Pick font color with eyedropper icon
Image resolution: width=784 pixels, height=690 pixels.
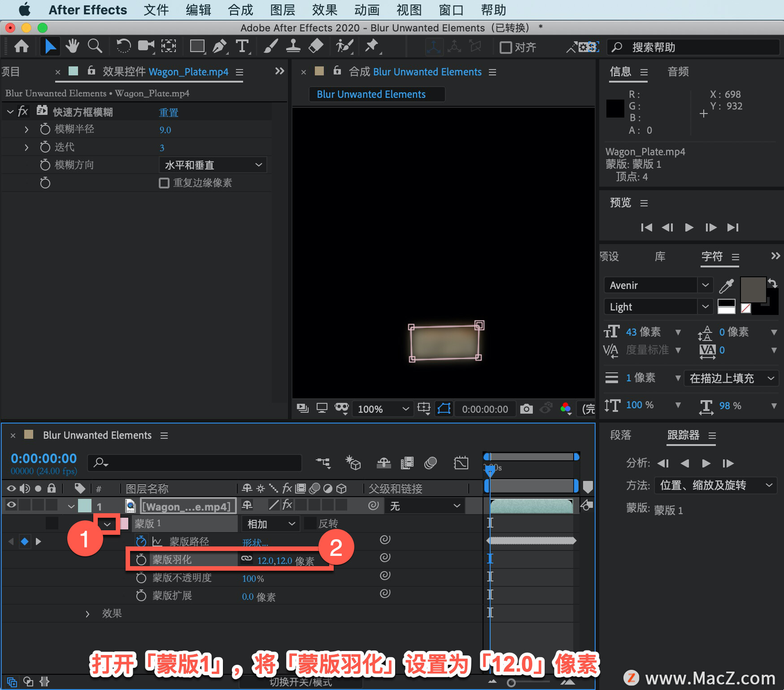[726, 285]
